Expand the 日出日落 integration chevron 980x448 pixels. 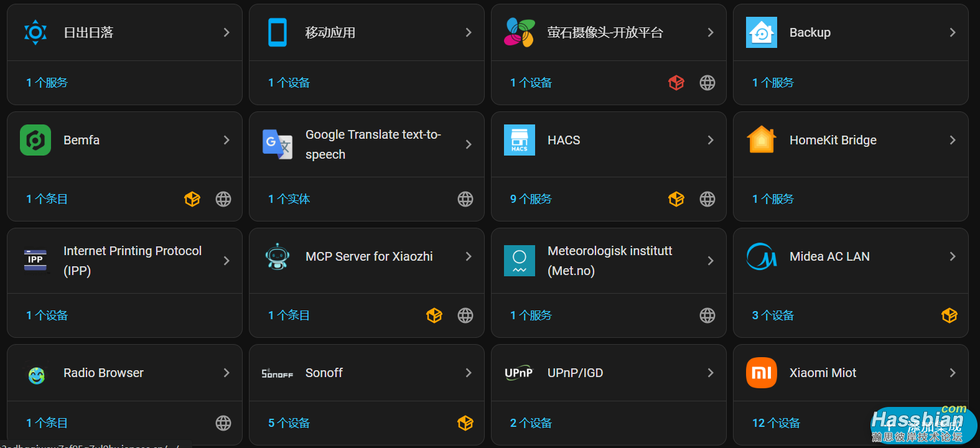point(226,32)
